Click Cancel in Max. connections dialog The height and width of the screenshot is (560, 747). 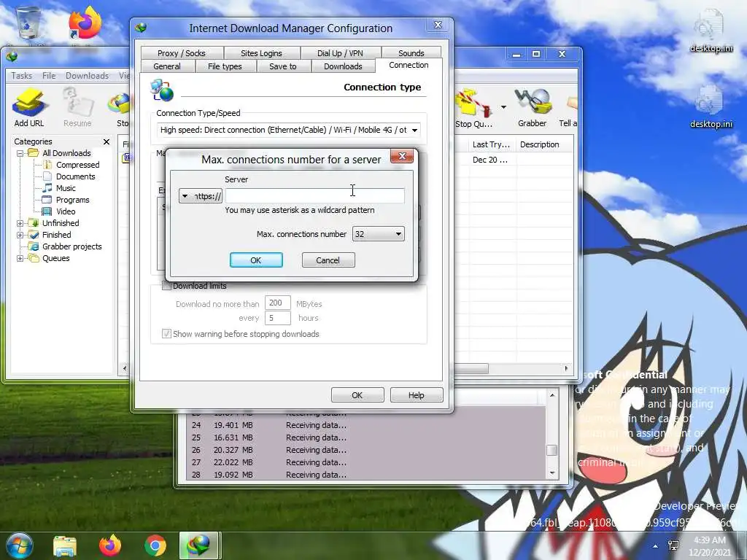pos(328,260)
